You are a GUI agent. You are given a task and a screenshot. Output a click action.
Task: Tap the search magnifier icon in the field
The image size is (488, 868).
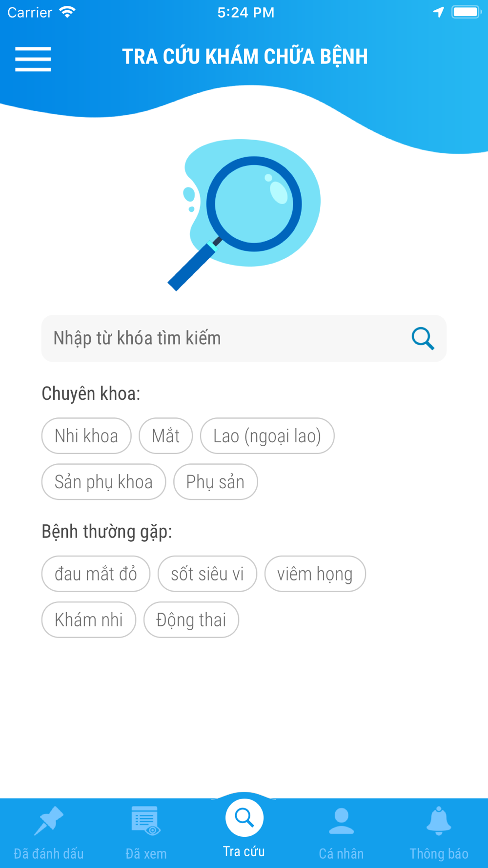[423, 338]
